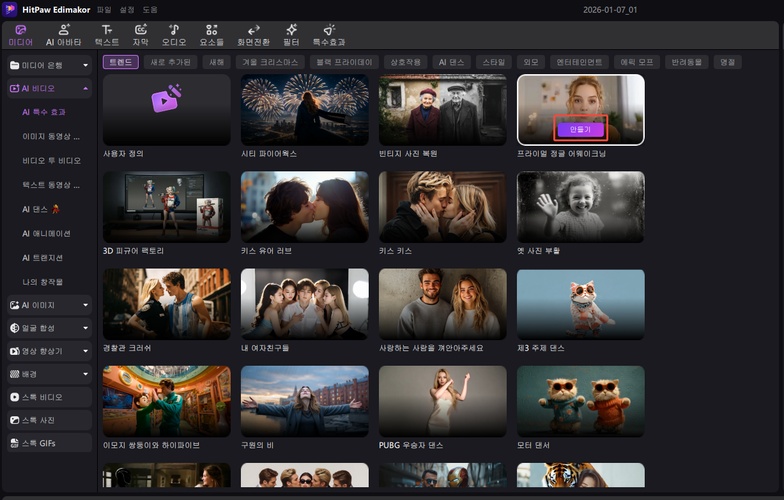Open the AI 아바타 toolbar tab
The image size is (784, 500).
click(x=63, y=35)
